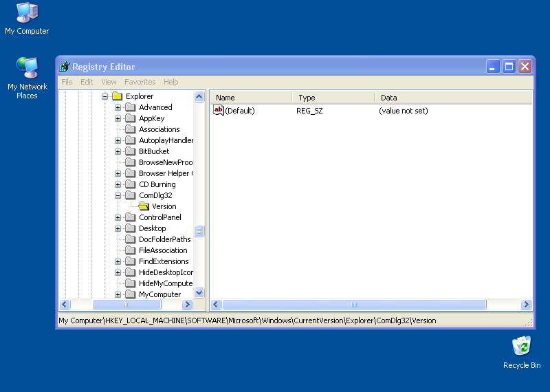Maximize the Registry Editor window
This screenshot has height=392, width=550.
(509, 66)
